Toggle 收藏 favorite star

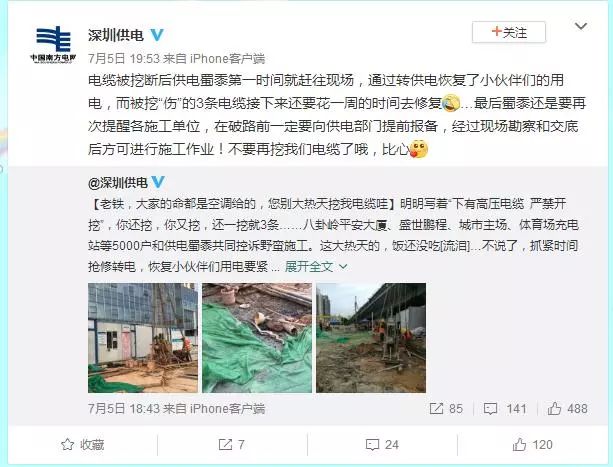[x=82, y=445]
